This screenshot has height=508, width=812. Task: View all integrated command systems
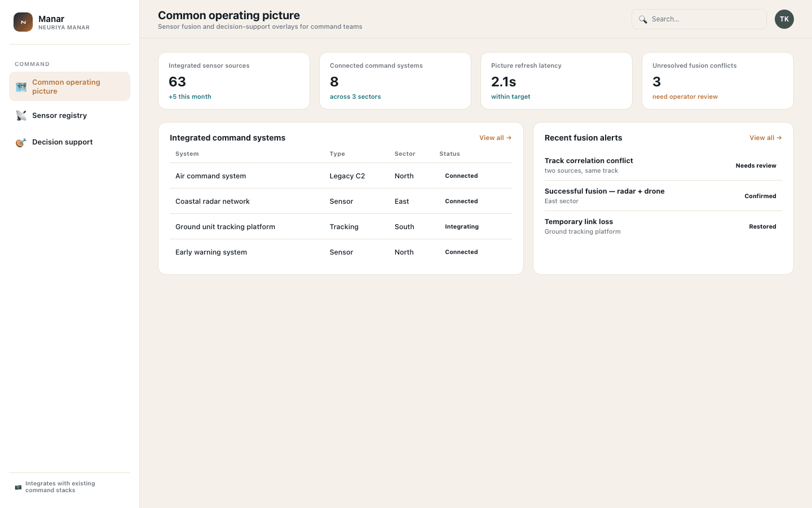click(495, 138)
